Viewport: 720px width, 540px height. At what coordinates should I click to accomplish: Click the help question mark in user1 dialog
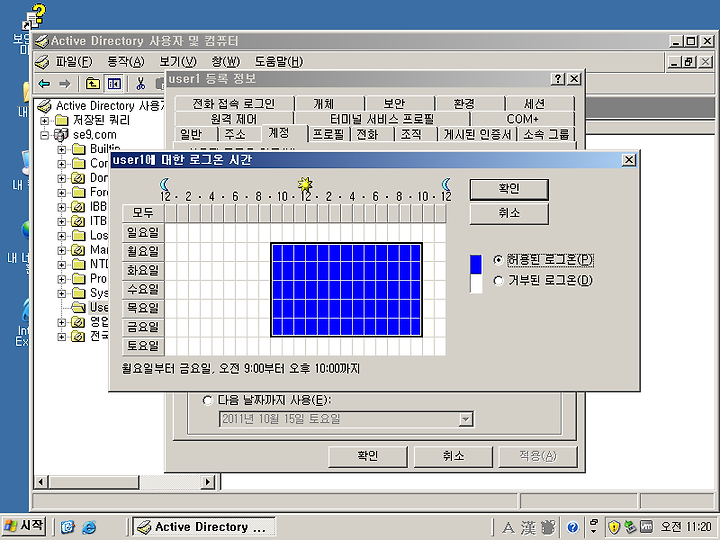557,79
